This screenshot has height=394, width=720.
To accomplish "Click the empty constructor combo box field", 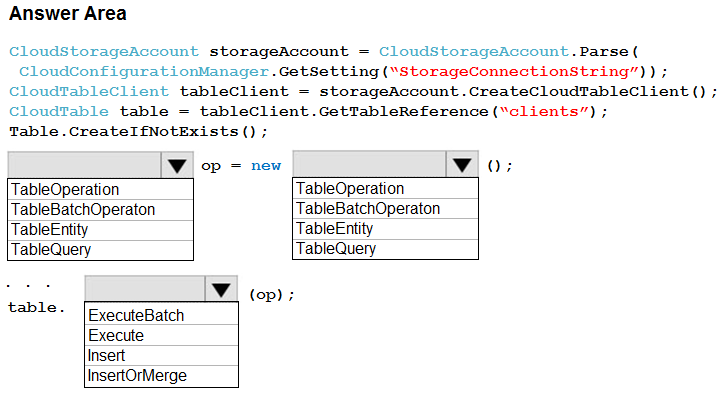I will [x=370, y=164].
